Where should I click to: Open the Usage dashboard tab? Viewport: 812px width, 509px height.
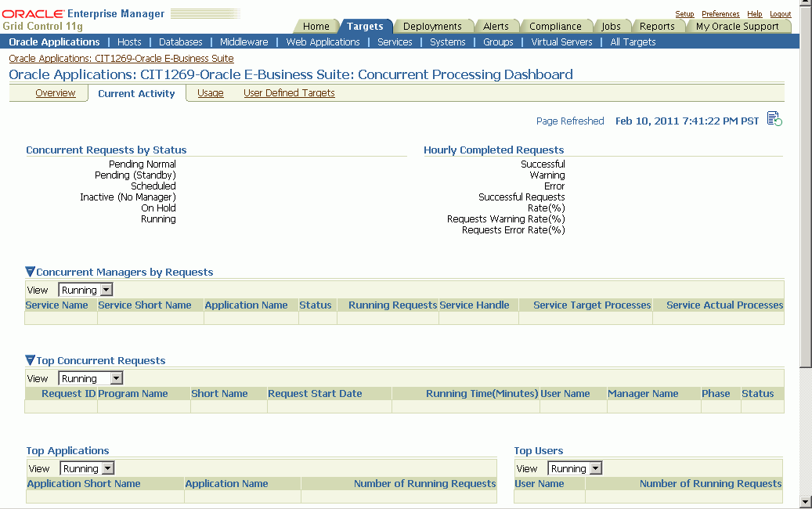pyautogui.click(x=211, y=92)
